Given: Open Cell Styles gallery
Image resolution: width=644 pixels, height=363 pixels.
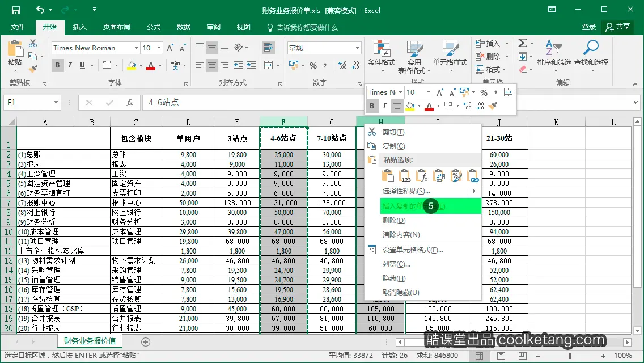Looking at the screenshot, I should click(450, 57).
